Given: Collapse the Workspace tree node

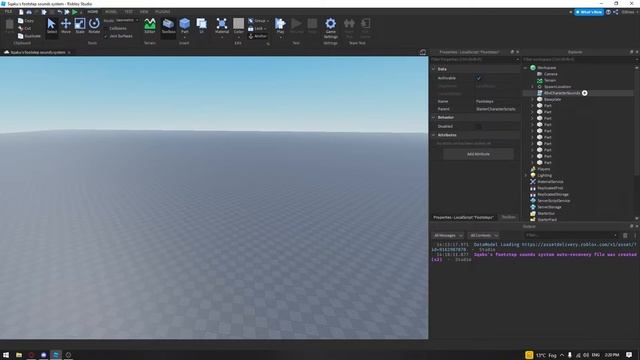Looking at the screenshot, I should click(526, 68).
